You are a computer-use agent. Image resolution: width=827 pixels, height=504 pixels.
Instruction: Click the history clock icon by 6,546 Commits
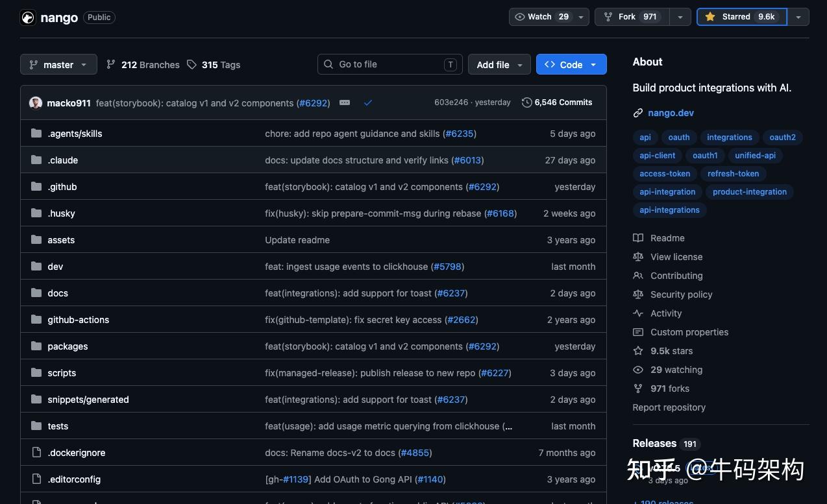coord(526,102)
